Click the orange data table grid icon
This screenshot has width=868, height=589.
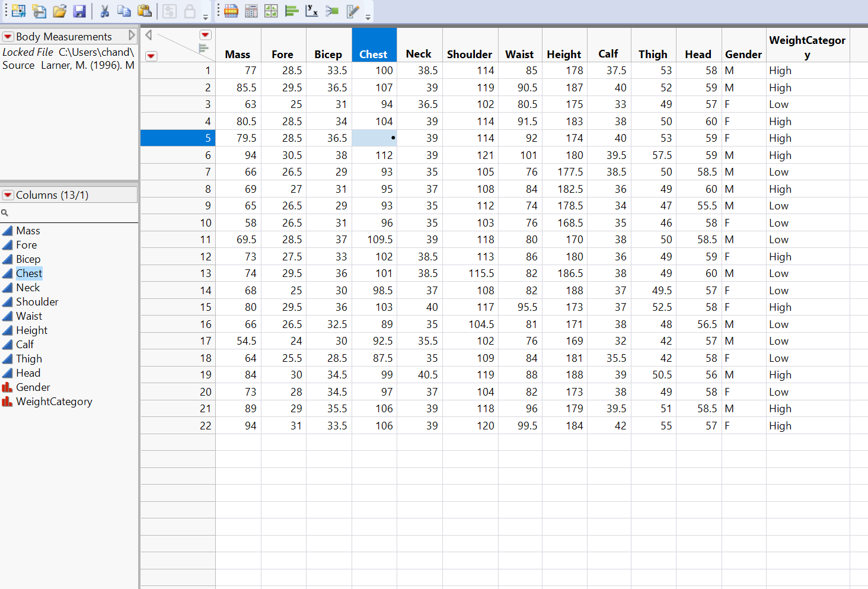231,11
